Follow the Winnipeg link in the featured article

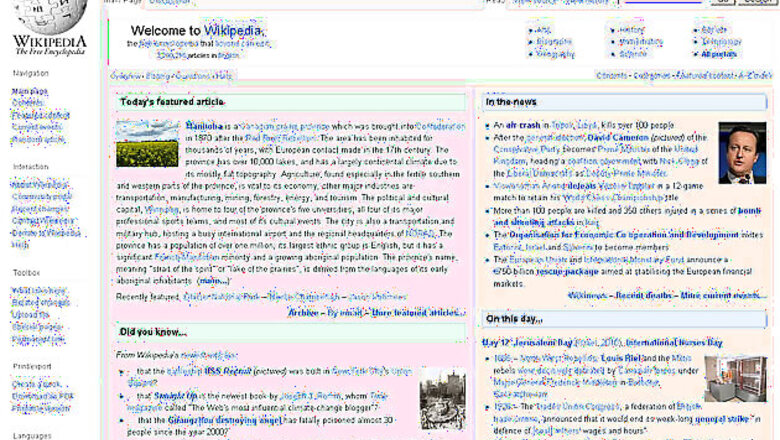click(x=162, y=209)
